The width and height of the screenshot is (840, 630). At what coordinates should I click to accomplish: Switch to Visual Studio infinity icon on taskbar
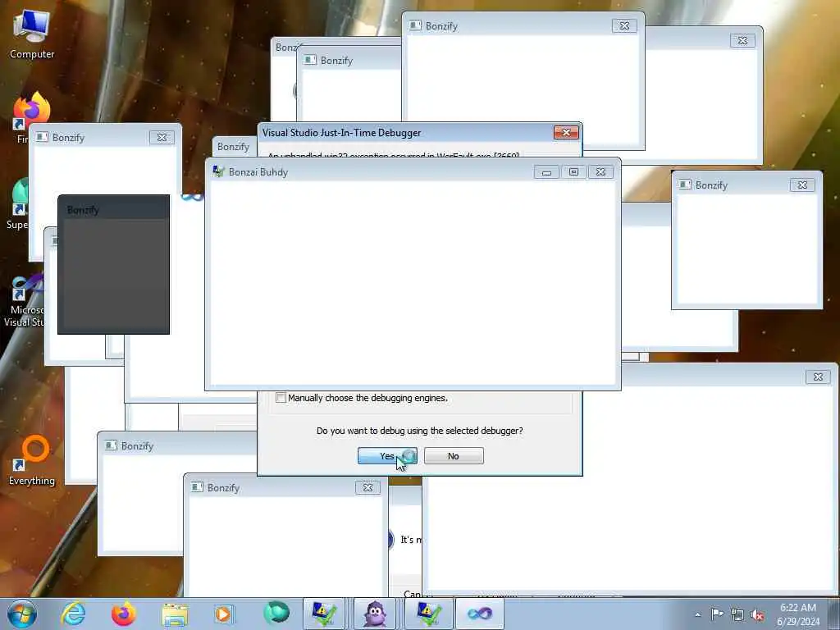479,614
